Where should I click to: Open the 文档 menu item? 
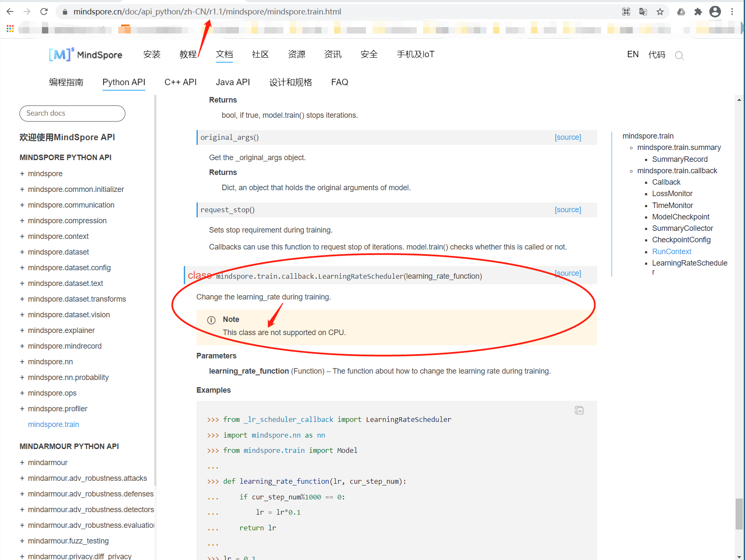(224, 54)
